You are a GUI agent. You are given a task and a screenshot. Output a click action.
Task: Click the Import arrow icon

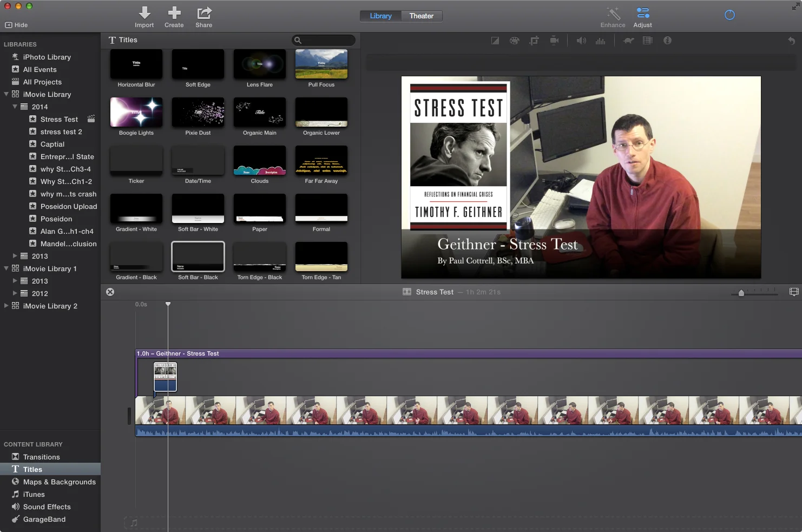pos(144,13)
